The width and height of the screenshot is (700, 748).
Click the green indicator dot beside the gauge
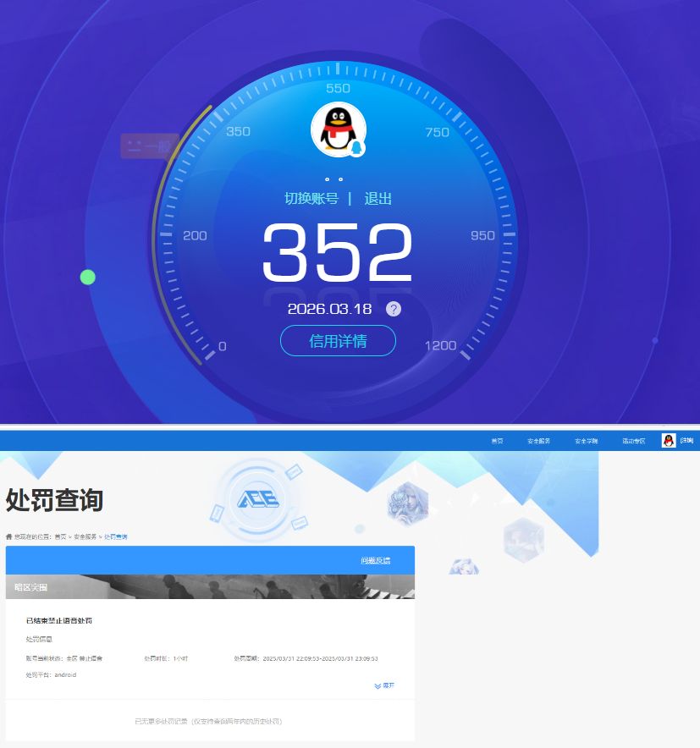tap(87, 277)
